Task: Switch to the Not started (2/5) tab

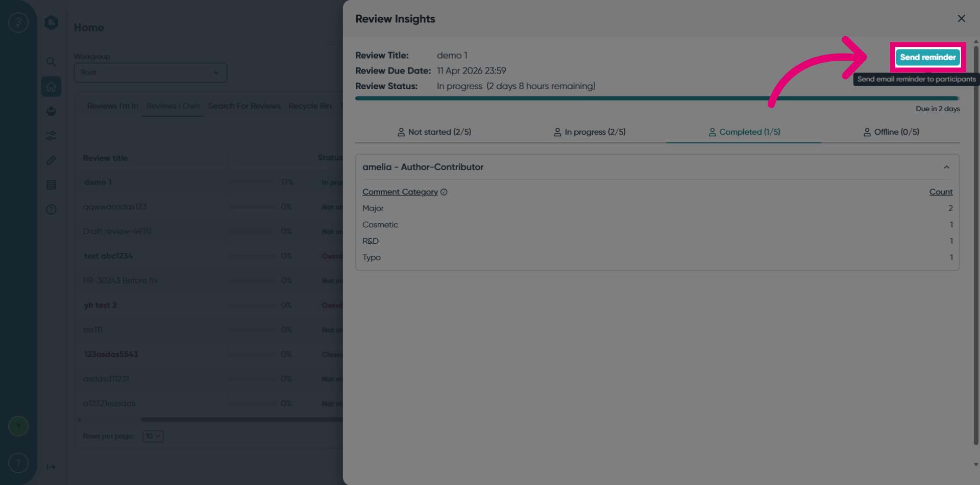Action: pos(434,132)
